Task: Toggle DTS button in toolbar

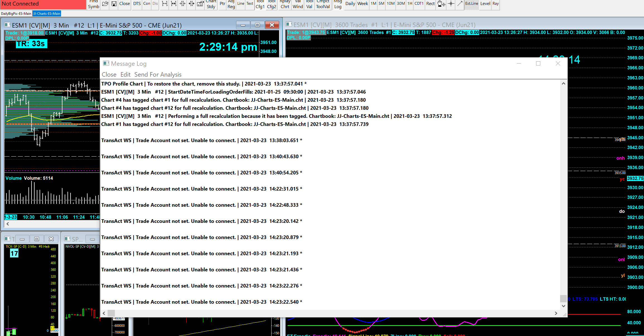Action: (137, 4)
